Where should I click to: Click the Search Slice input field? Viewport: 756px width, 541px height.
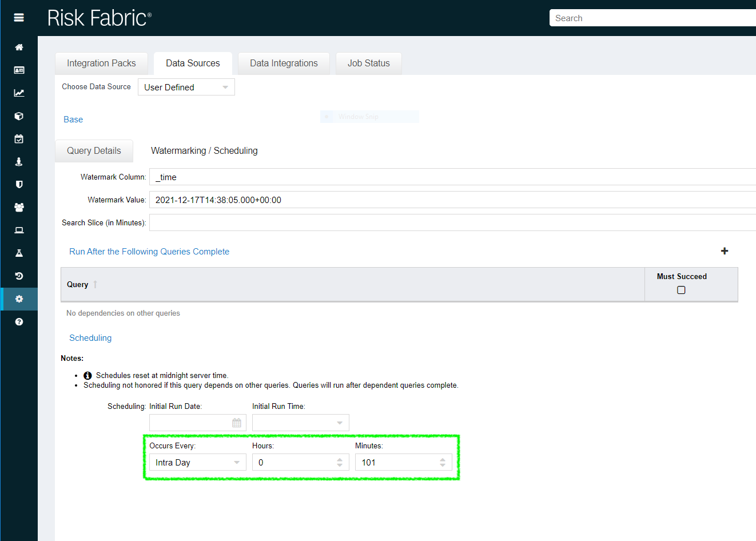pyautogui.click(x=452, y=222)
